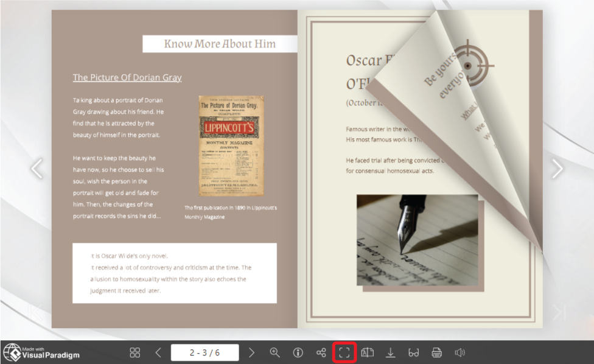Select the next-page chevron in the toolbar
Image resolution: width=594 pixels, height=364 pixels.
coord(252,352)
